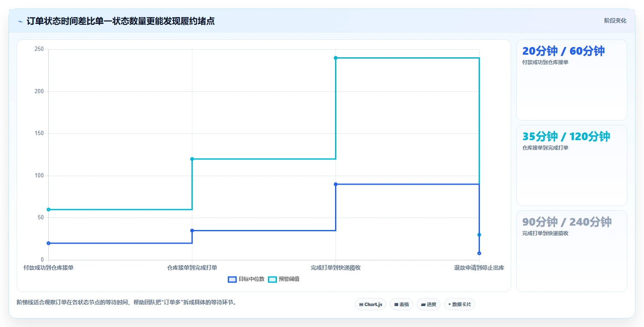The height and width of the screenshot is (327, 644).
Task: Select the 数据卡片 chip
Action: tap(459, 304)
